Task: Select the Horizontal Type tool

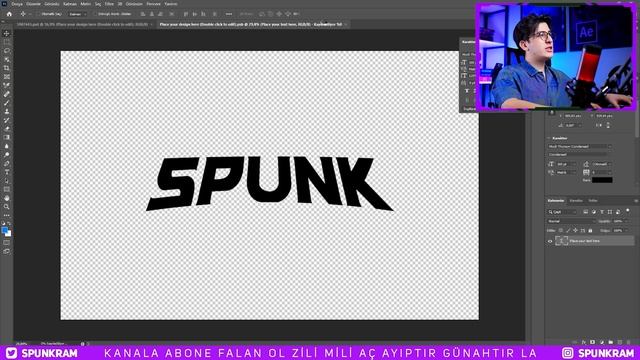Action: pos(7,172)
